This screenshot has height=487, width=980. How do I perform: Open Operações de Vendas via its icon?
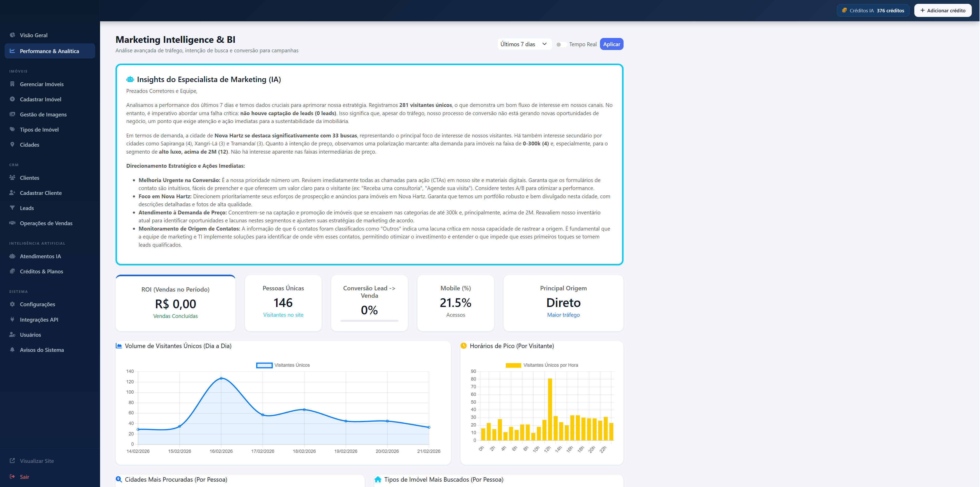13,223
